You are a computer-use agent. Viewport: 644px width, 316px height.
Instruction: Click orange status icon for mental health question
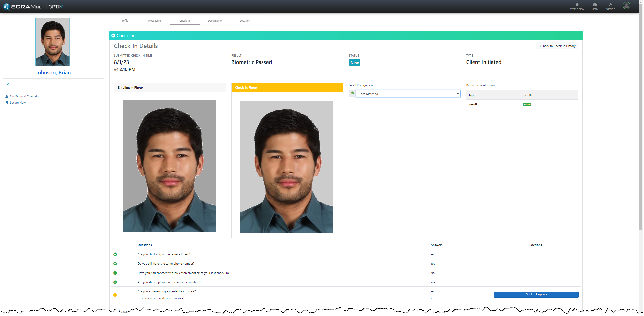[115, 295]
